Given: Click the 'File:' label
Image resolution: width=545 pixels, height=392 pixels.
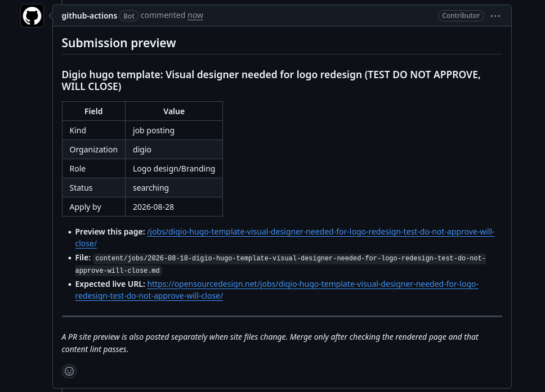Looking at the screenshot, I should tap(83, 258).
